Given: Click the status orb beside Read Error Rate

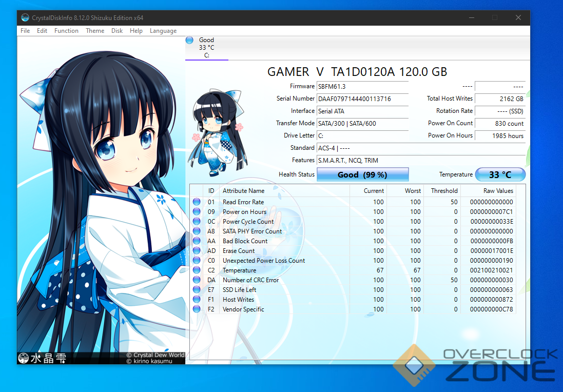Looking at the screenshot, I should [197, 202].
